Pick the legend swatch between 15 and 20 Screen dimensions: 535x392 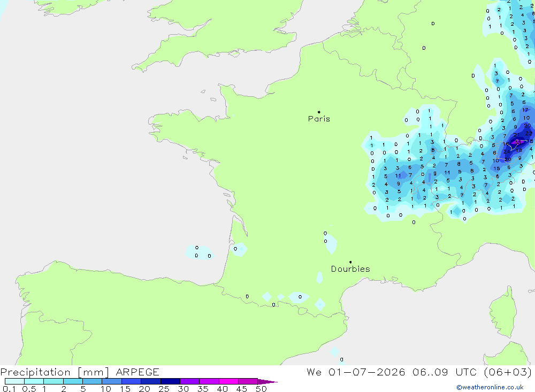132,381
